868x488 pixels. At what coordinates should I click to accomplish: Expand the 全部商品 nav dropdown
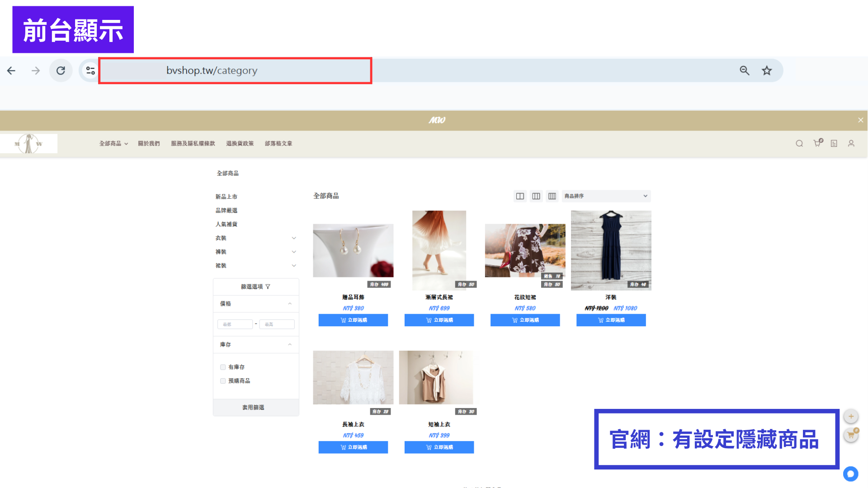tap(114, 144)
